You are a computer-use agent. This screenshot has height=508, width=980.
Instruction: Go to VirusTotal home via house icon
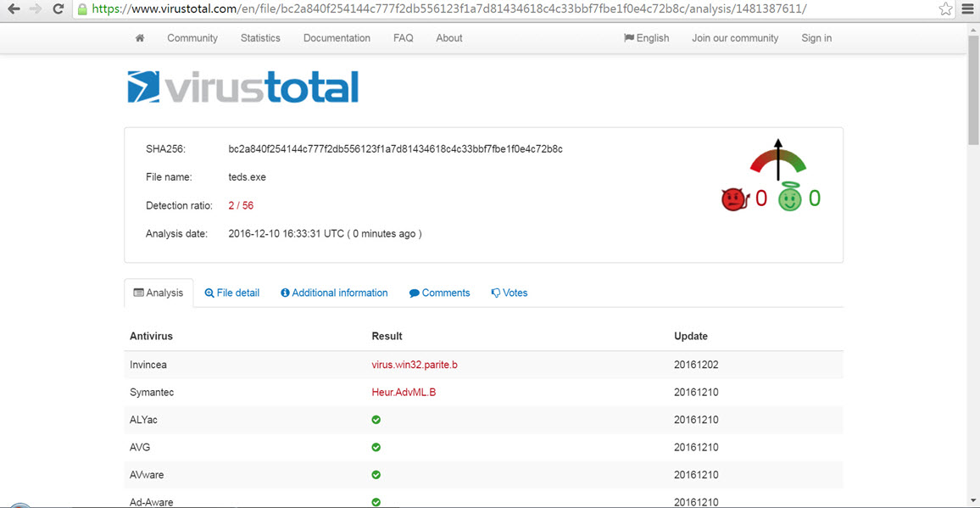pyautogui.click(x=140, y=37)
